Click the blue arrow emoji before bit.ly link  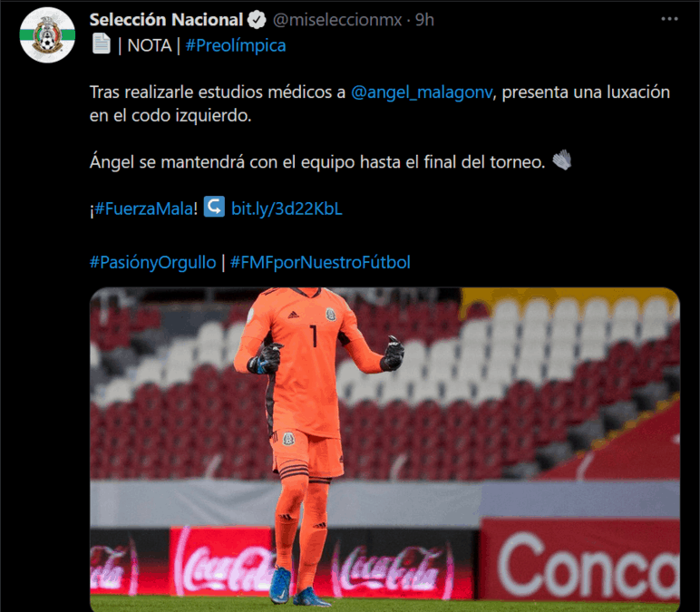pos(214,207)
